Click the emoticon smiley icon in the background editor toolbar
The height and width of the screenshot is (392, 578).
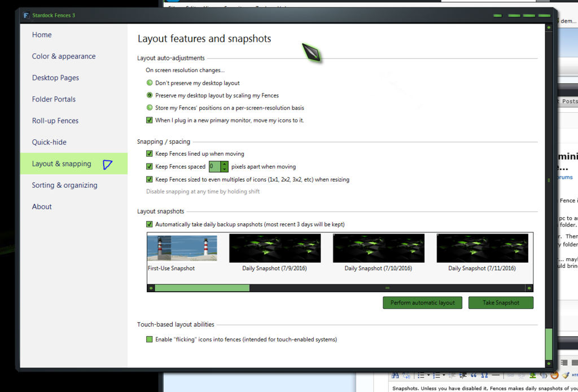(554, 376)
